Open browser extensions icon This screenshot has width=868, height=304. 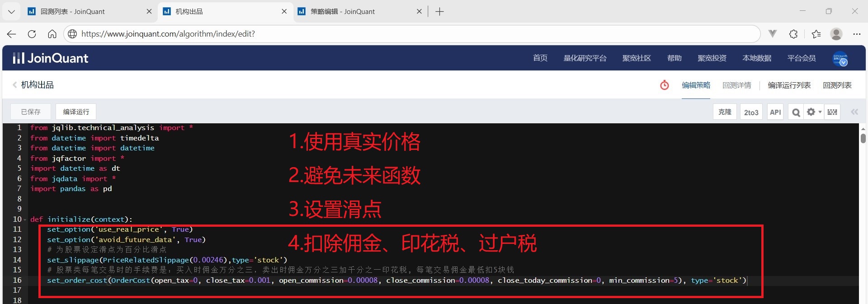[x=793, y=34]
